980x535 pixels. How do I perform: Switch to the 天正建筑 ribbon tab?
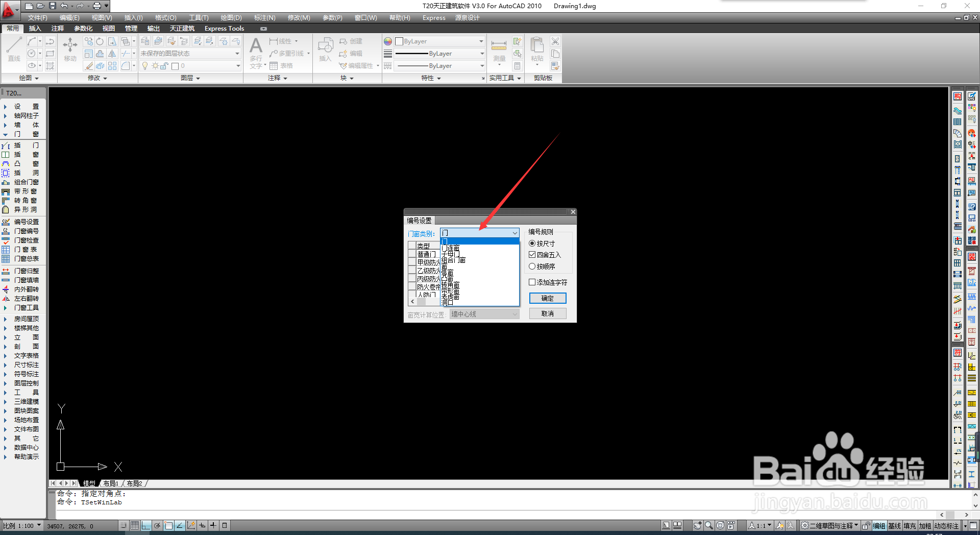pyautogui.click(x=182, y=29)
